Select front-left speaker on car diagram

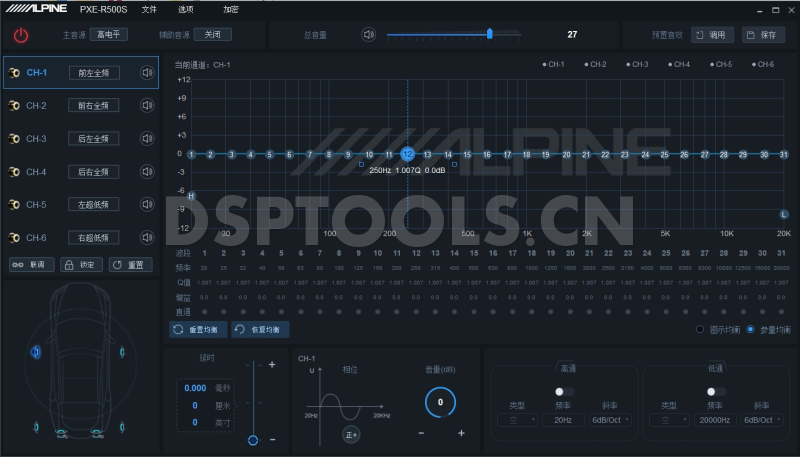coord(36,351)
